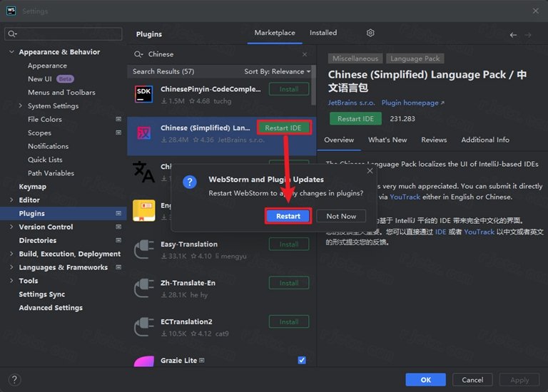Viewport: 548px width, 392px height.
Task: Open the Additional Info tab
Action: [485, 140]
